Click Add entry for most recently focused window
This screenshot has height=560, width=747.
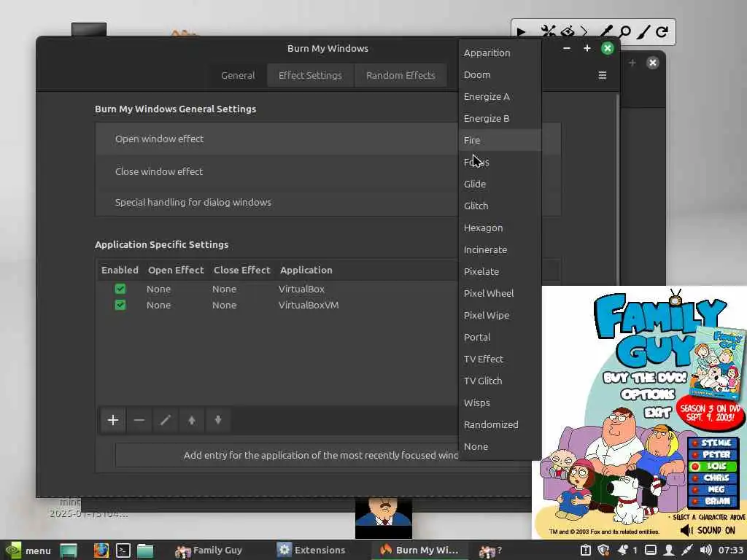[287, 455]
